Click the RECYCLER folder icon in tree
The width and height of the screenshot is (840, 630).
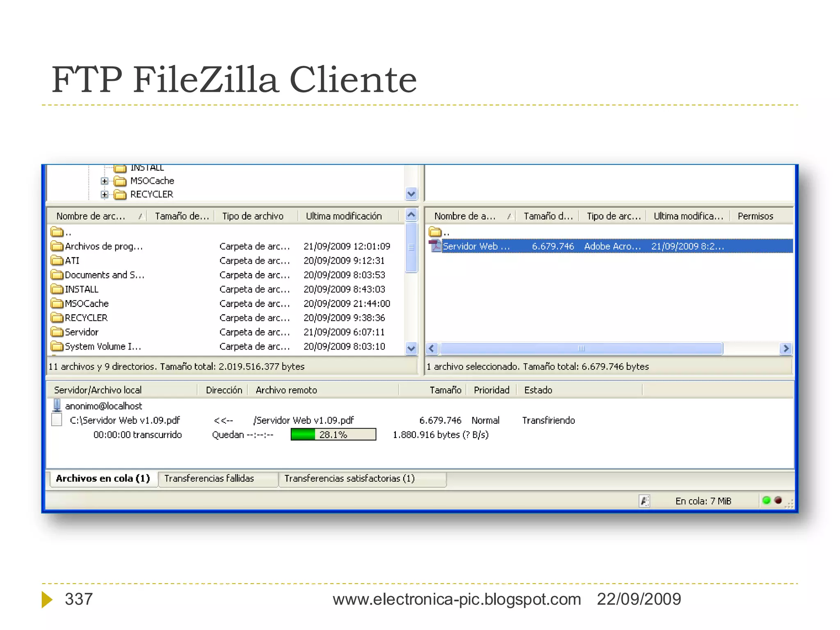[x=120, y=194]
